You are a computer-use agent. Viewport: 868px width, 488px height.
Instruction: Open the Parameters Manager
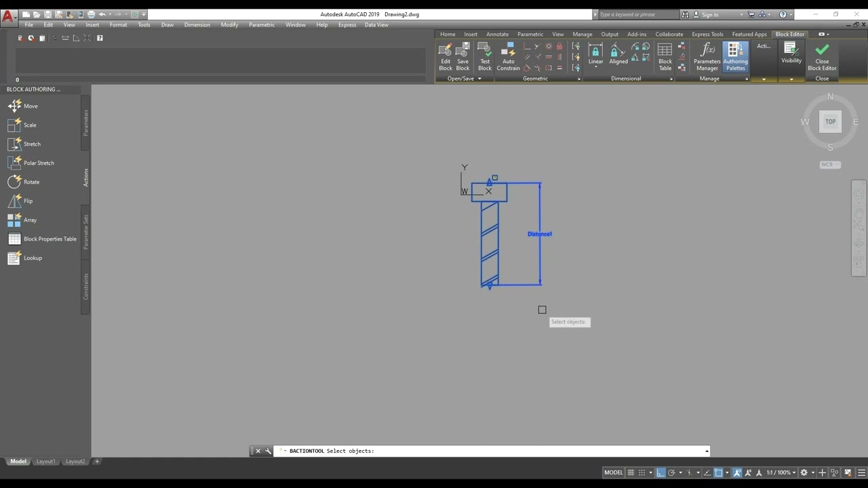tap(707, 57)
